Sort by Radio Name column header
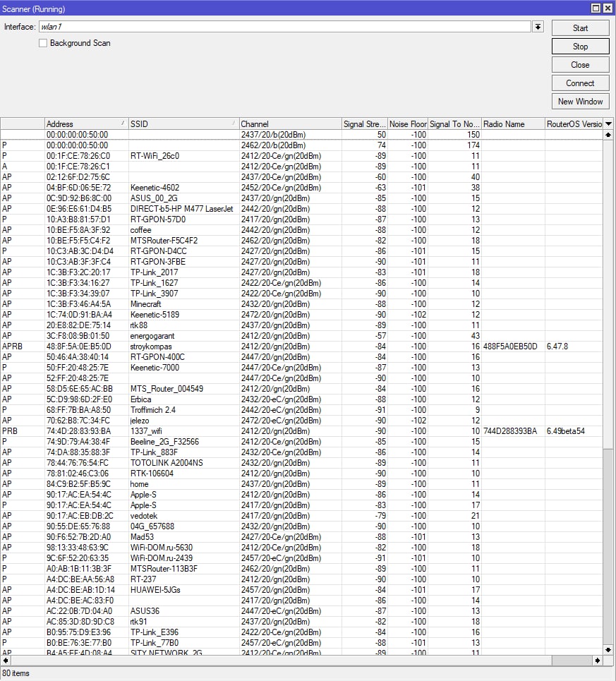 point(513,123)
